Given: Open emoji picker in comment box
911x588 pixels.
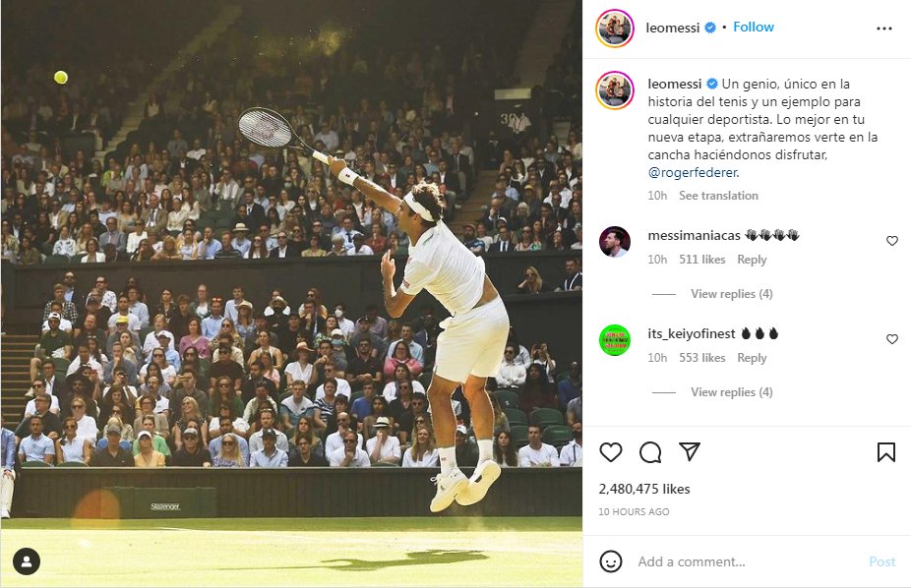Looking at the screenshot, I should 611,561.
